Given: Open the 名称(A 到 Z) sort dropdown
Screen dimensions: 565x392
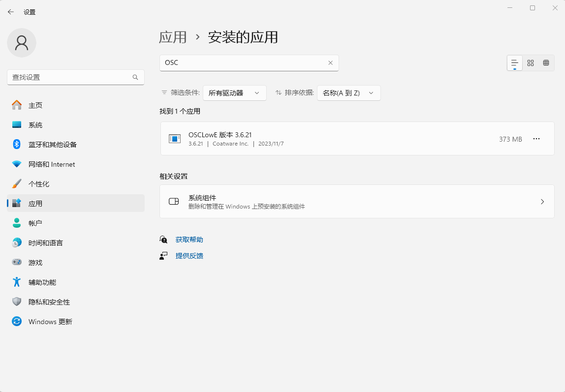Looking at the screenshot, I should tap(348, 93).
